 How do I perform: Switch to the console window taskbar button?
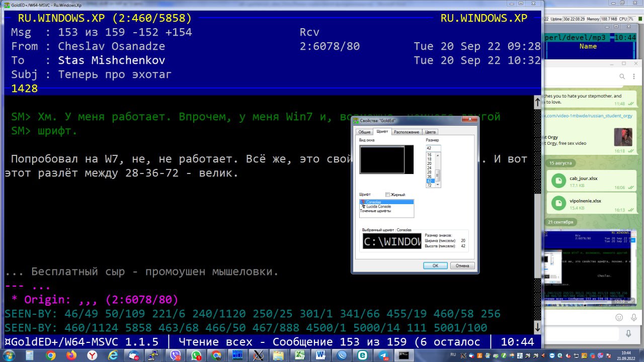point(404,355)
